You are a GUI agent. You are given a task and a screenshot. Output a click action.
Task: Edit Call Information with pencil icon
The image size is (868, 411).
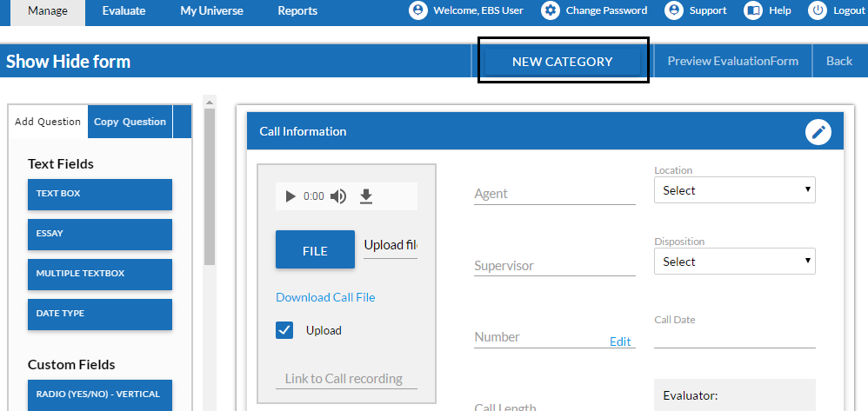pos(818,132)
